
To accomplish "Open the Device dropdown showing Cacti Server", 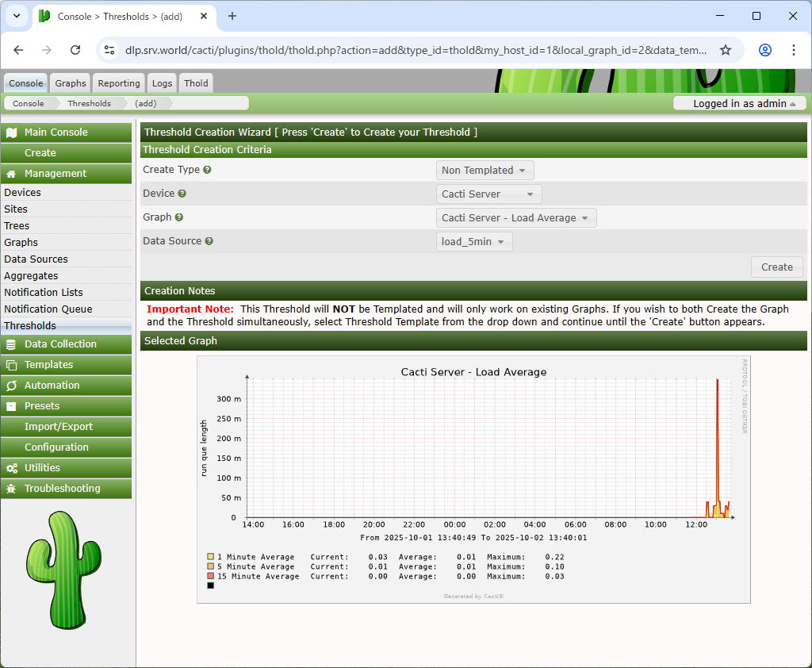I will click(x=488, y=194).
